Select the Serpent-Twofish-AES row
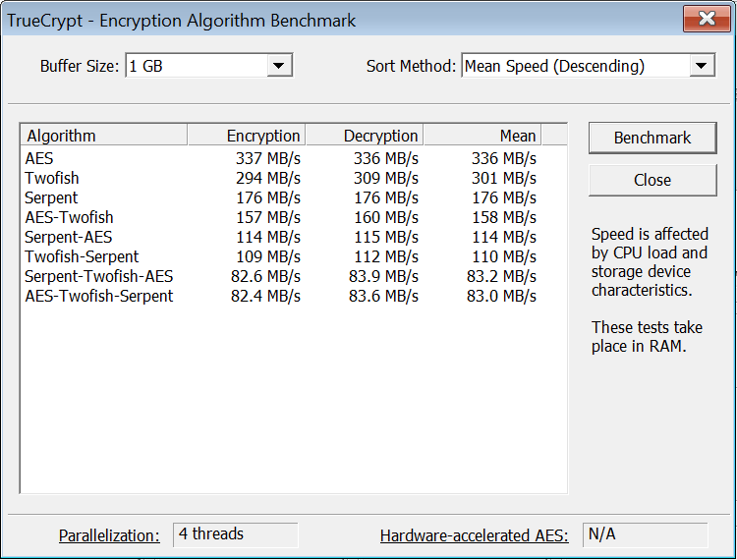 tap(99, 276)
